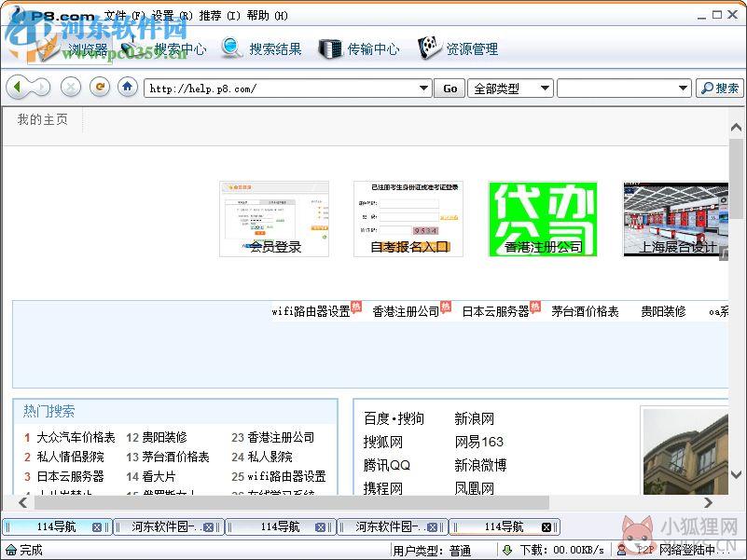Image resolution: width=747 pixels, height=560 pixels.
Task: Click 用户类型: 普通 status text
Action: pyautogui.click(x=432, y=551)
